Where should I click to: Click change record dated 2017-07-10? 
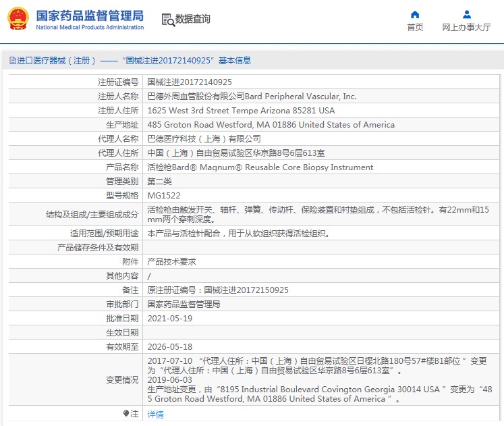click(x=317, y=366)
